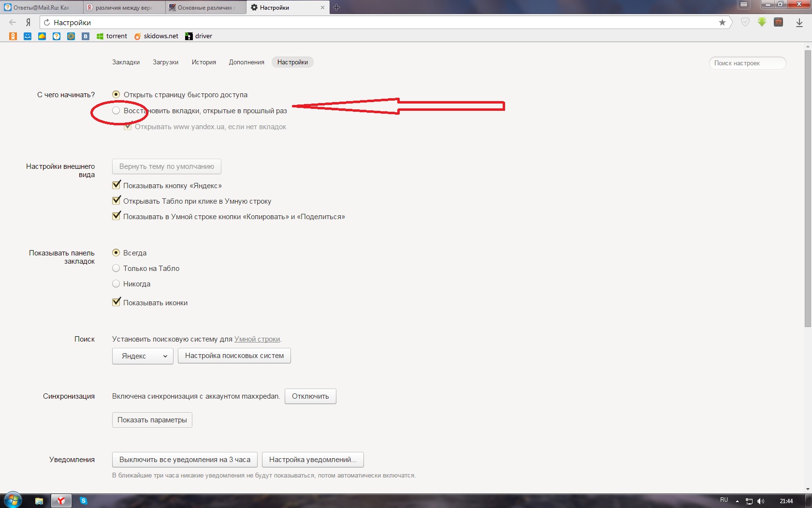Open the Odnoklassniki bookmark icon
The height and width of the screenshot is (508, 812).
[13, 36]
